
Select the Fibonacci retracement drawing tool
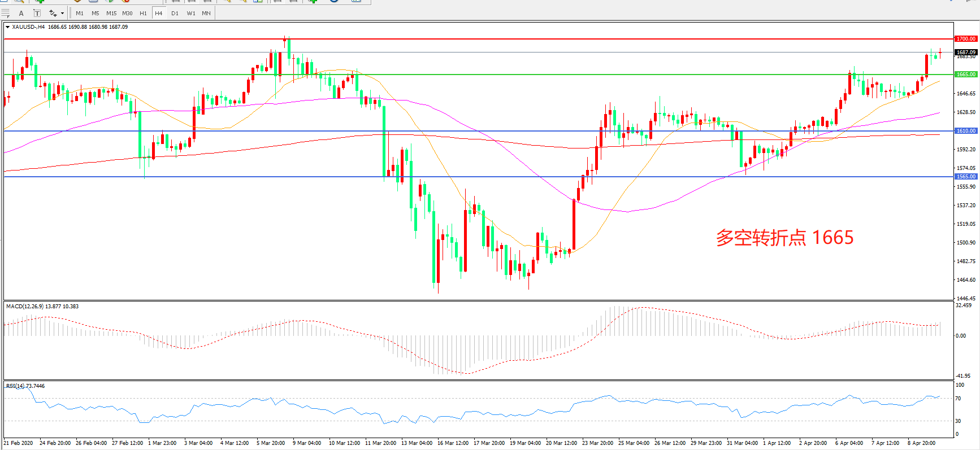click(x=6, y=13)
